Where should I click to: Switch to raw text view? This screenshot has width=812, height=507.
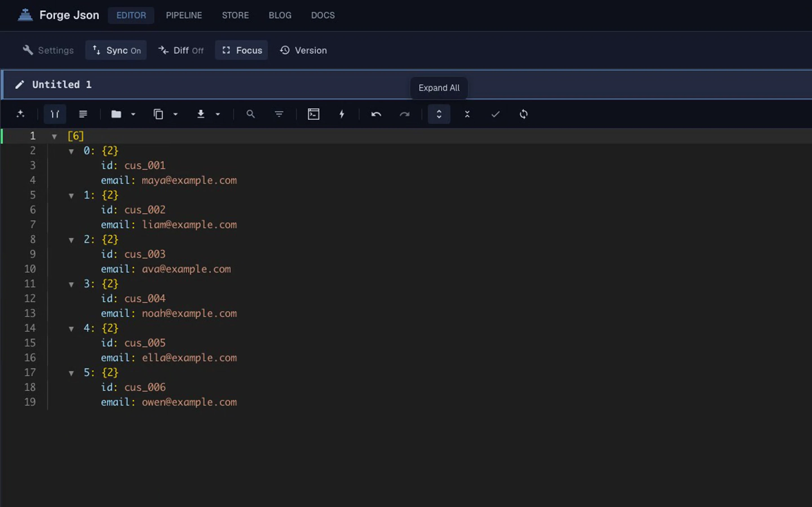pyautogui.click(x=83, y=114)
